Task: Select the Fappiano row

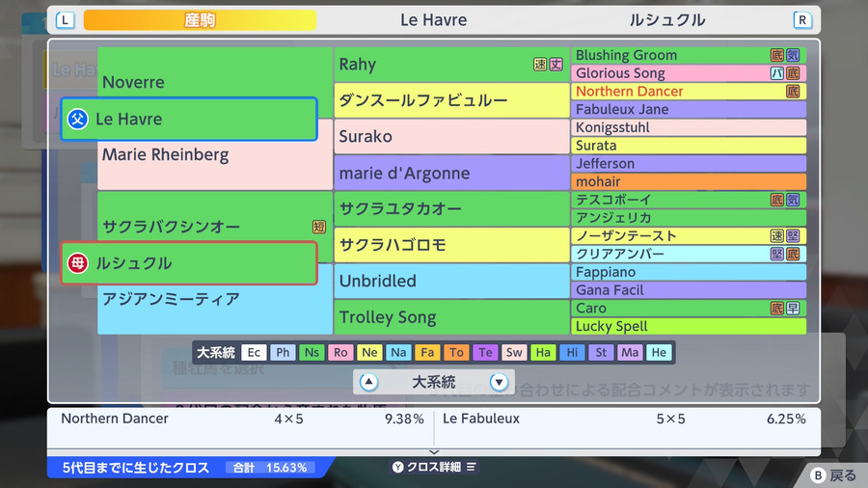Action: [689, 272]
